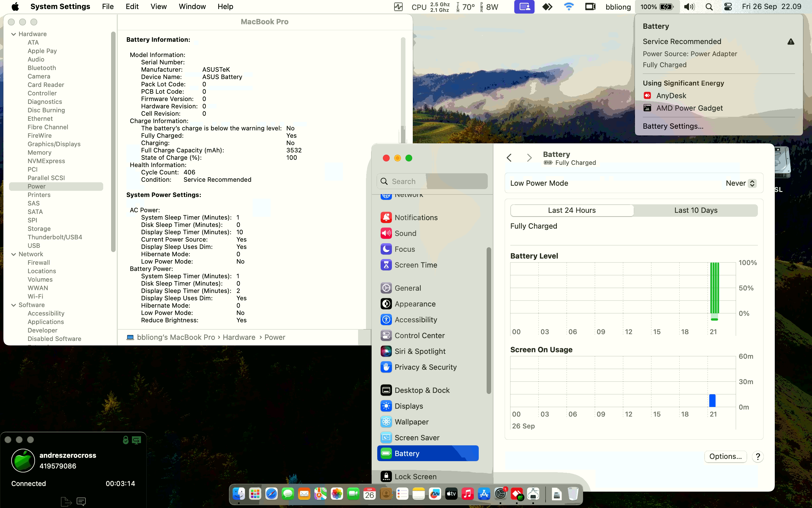Switch to Last 10 Days tab
This screenshot has width=812, height=508.
(x=696, y=210)
